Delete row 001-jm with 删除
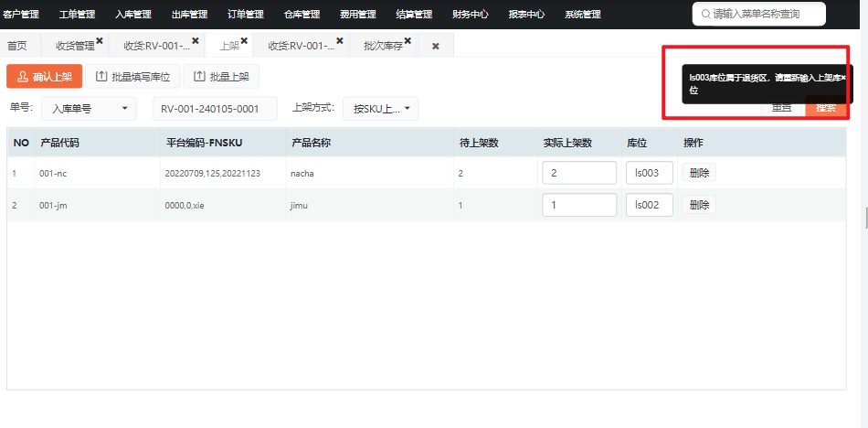Viewport: 868px width, 428px height. click(699, 205)
